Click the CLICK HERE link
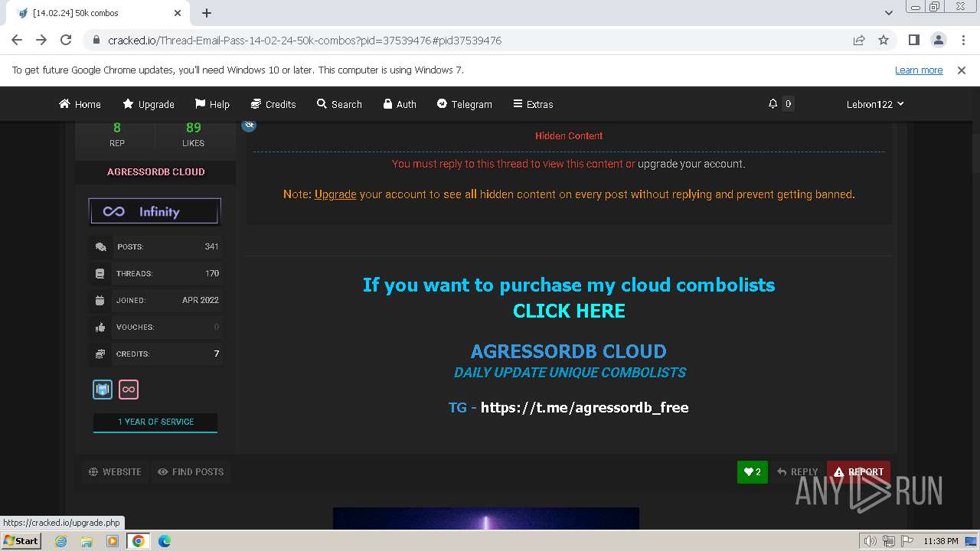 tap(569, 311)
